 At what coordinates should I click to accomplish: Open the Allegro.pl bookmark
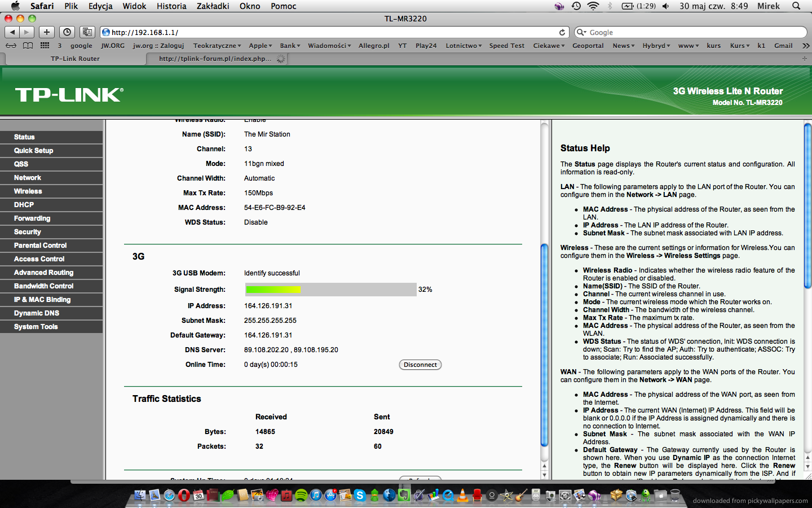[374, 46]
